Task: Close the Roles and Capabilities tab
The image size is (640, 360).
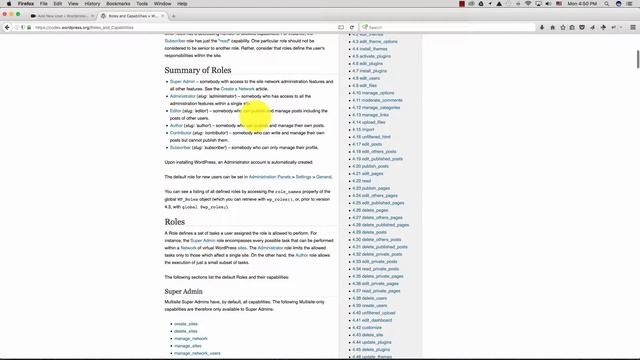Action: tap(162, 16)
